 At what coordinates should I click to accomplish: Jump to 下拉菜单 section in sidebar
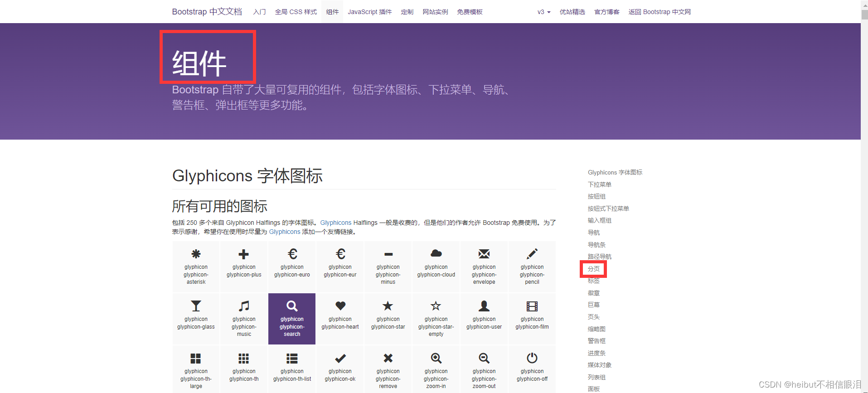click(x=600, y=184)
